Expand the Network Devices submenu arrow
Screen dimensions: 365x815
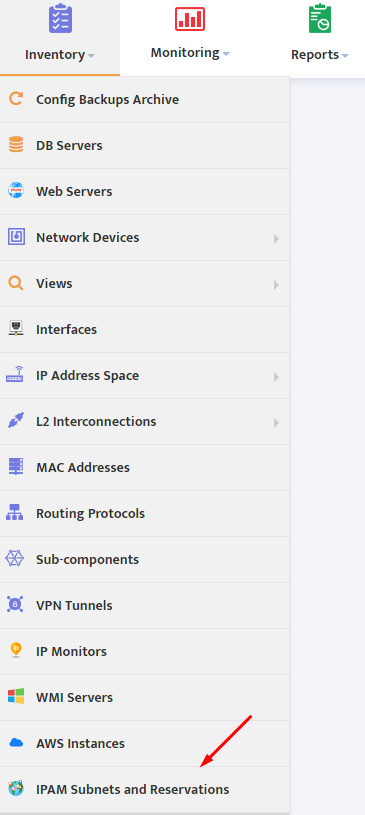[x=276, y=239]
